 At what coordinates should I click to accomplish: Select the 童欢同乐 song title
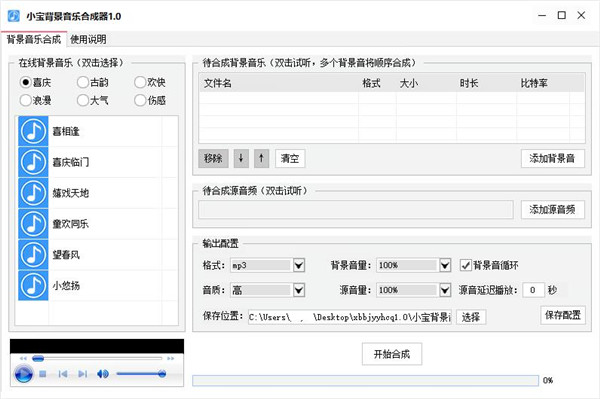(71, 224)
